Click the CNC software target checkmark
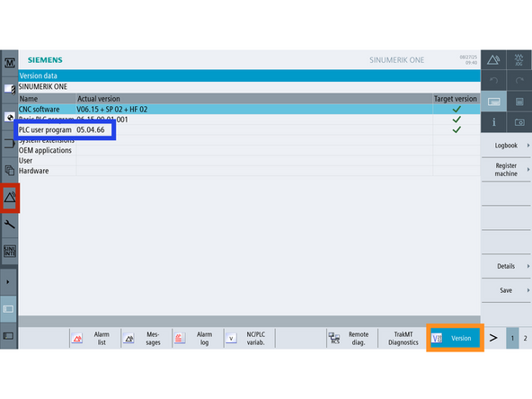532x399 pixels. point(457,110)
